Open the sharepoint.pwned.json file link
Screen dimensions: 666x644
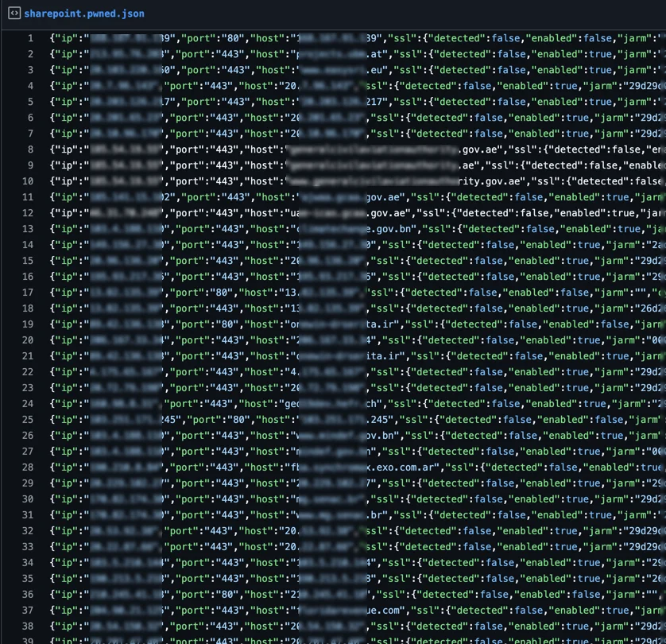84,14
